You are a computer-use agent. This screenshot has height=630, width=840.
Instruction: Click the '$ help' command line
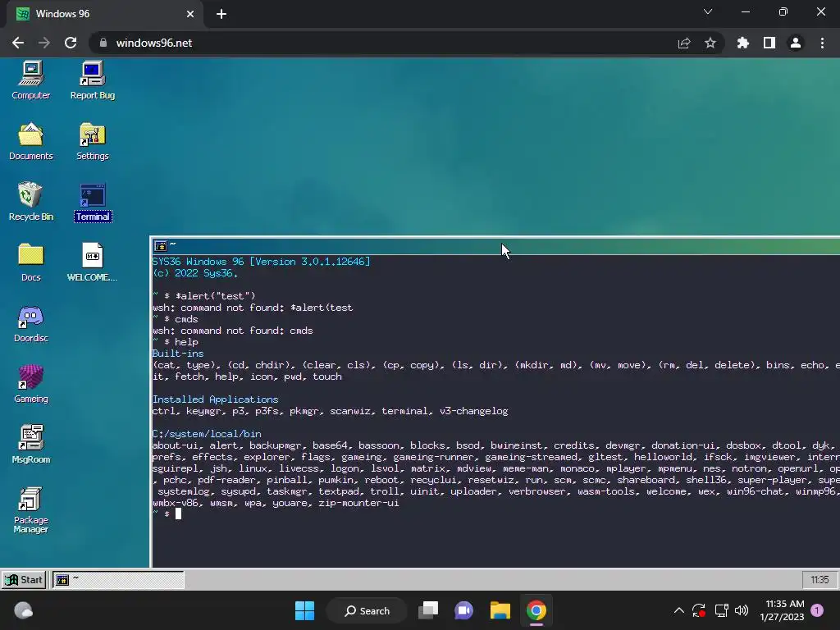pyautogui.click(x=181, y=342)
